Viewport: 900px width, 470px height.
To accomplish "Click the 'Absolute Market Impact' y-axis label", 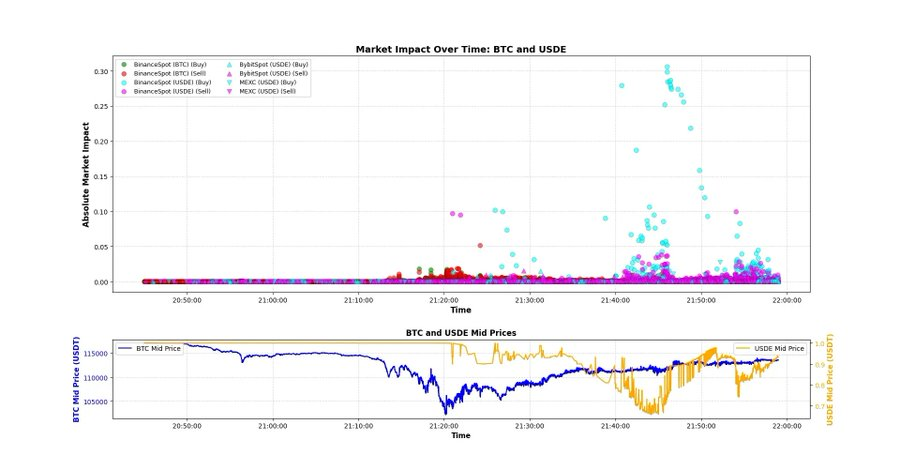I will (87, 175).
